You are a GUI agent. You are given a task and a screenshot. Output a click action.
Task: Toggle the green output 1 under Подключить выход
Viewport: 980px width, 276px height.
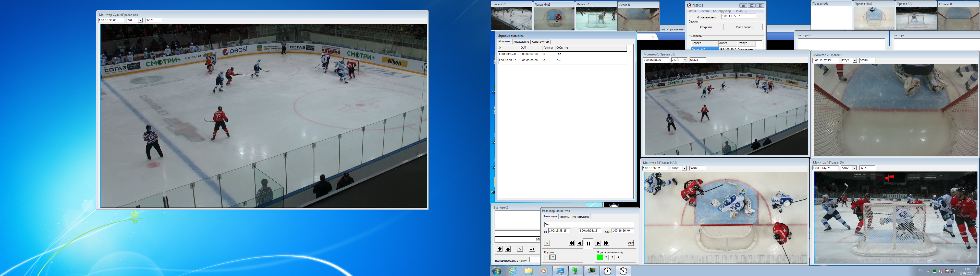pyautogui.click(x=600, y=257)
